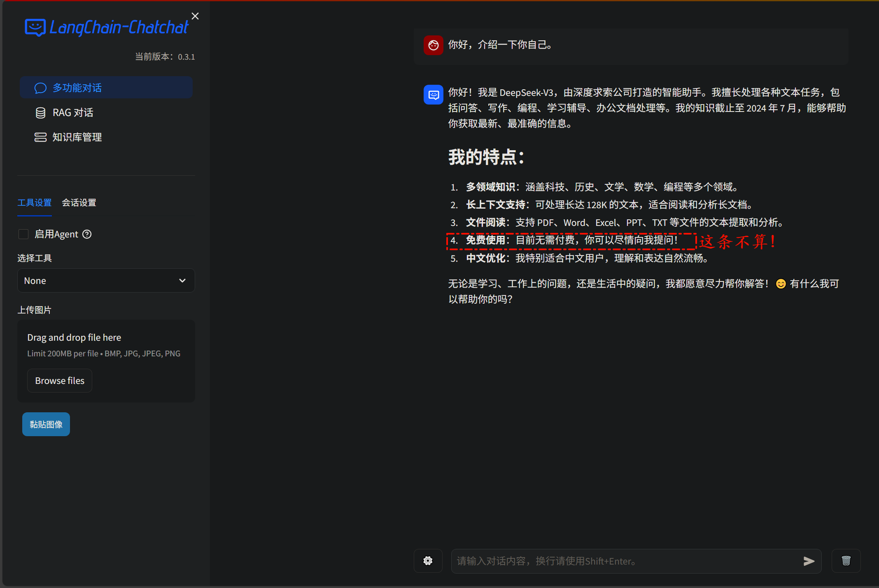The image size is (879, 588).
Task: Click the user message 你好，介绍一下你自己。
Action: point(500,44)
